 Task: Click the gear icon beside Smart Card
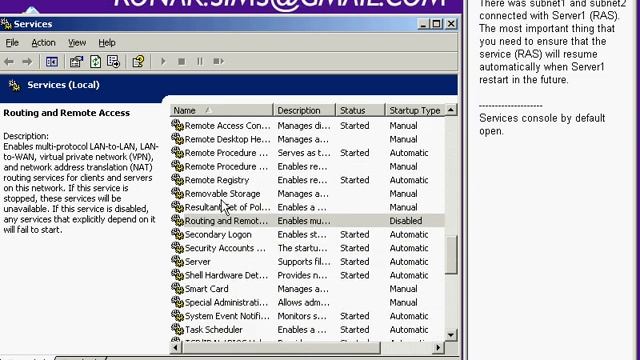point(177,289)
